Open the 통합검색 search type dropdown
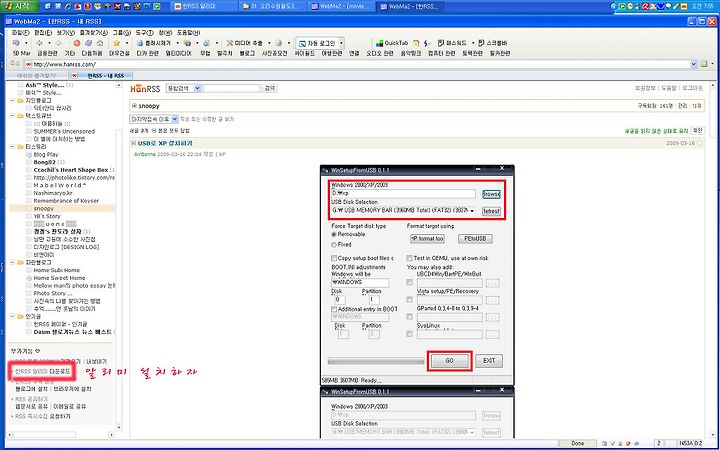720x450 pixels. pyautogui.click(x=183, y=88)
